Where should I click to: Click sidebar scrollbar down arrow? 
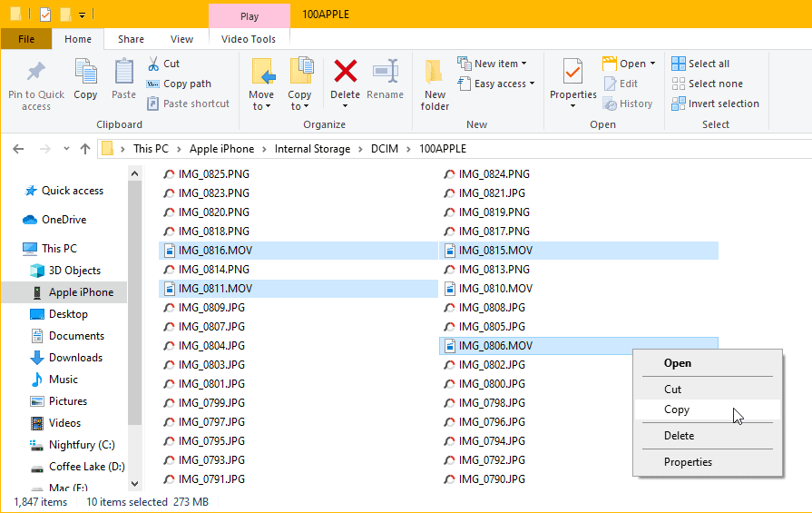click(134, 484)
